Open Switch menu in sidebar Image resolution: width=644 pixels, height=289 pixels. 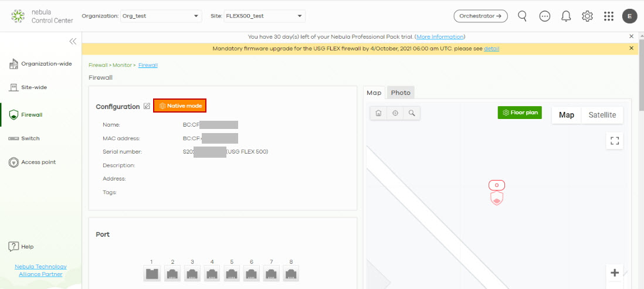(24, 138)
